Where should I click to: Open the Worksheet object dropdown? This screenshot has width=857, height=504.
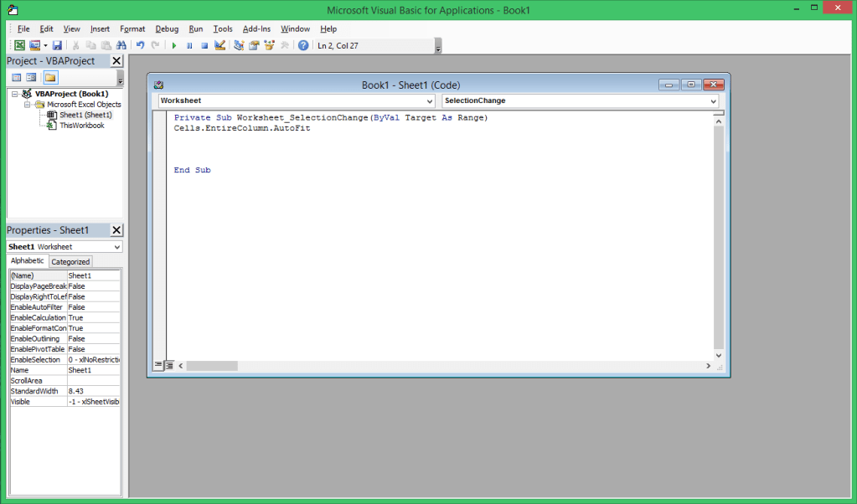click(x=428, y=100)
